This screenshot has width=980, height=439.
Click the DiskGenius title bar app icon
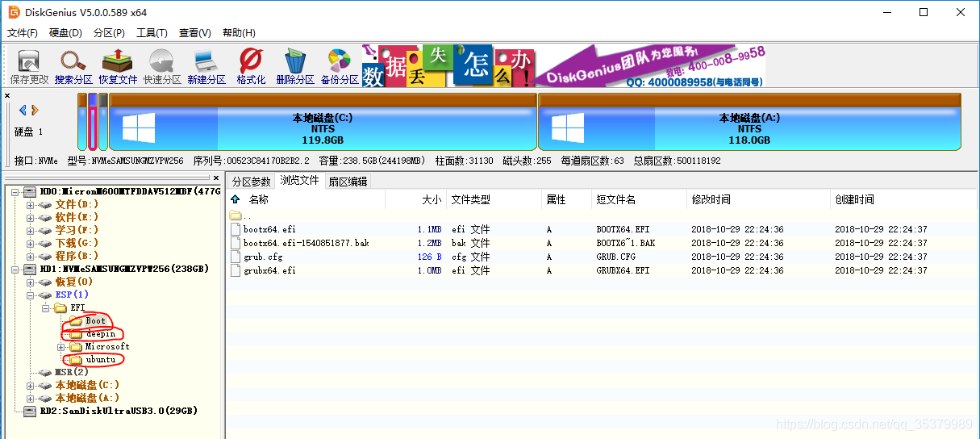click(x=14, y=12)
